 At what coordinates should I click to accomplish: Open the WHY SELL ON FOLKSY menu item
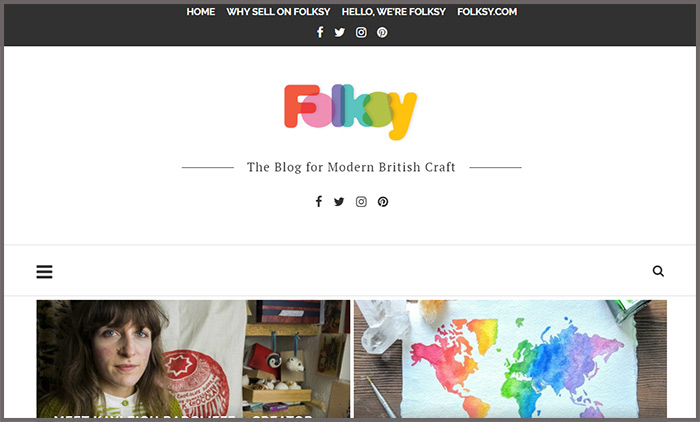278,12
